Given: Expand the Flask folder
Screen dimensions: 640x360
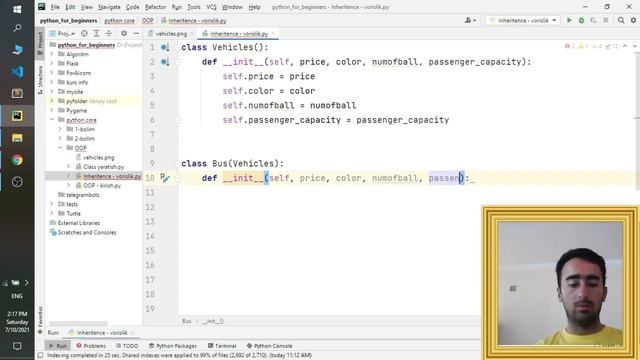Looking at the screenshot, I should pyautogui.click(x=52, y=63).
